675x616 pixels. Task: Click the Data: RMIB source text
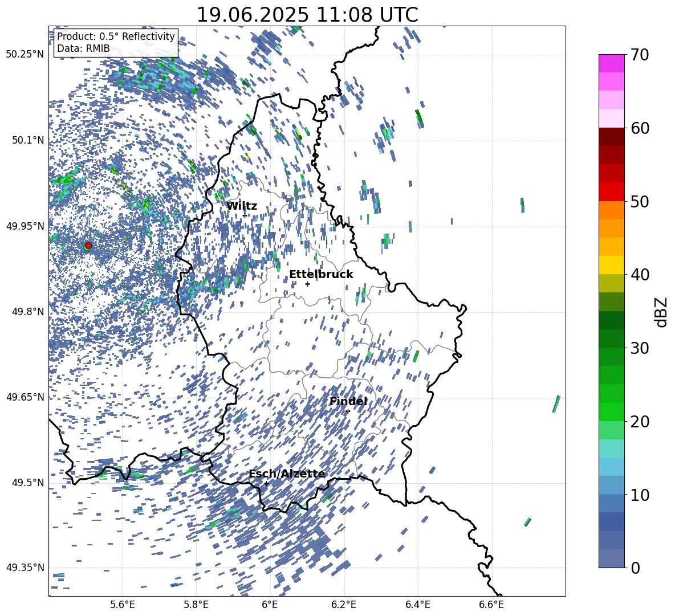click(x=83, y=48)
